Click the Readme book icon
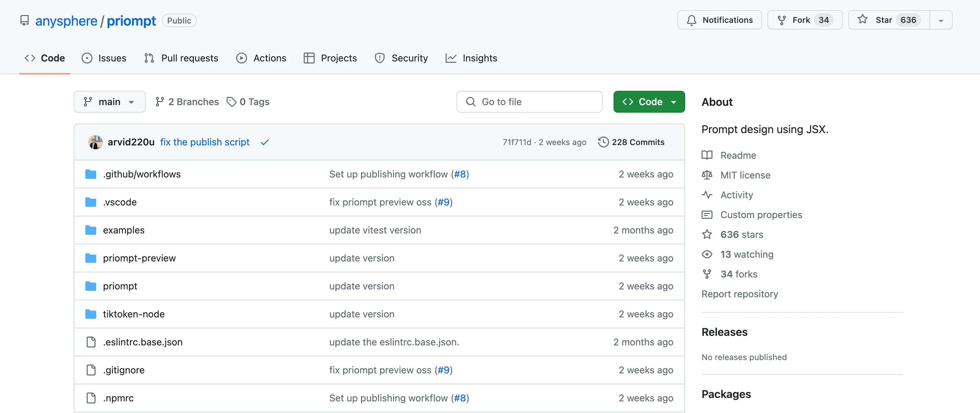Viewport: 980px width, 413px height. [x=707, y=155]
